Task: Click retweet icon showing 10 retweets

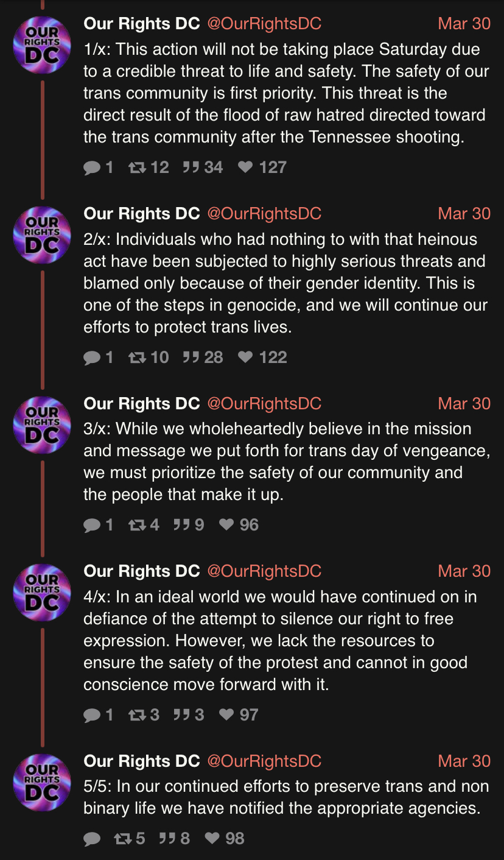Action: (x=137, y=358)
